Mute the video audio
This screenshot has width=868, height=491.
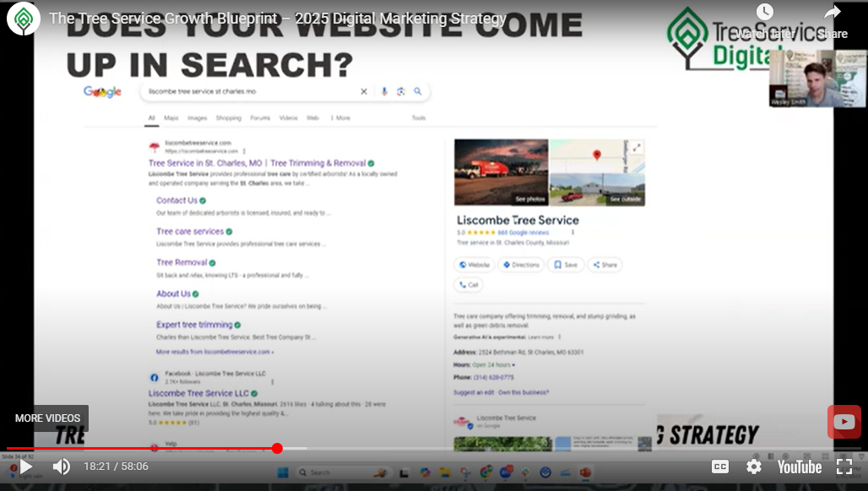coord(62,467)
